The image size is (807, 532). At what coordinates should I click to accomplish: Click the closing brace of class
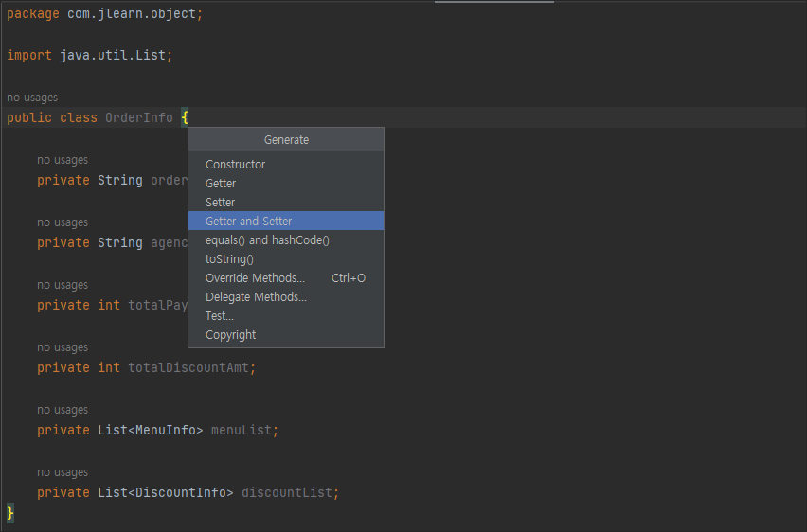click(10, 513)
